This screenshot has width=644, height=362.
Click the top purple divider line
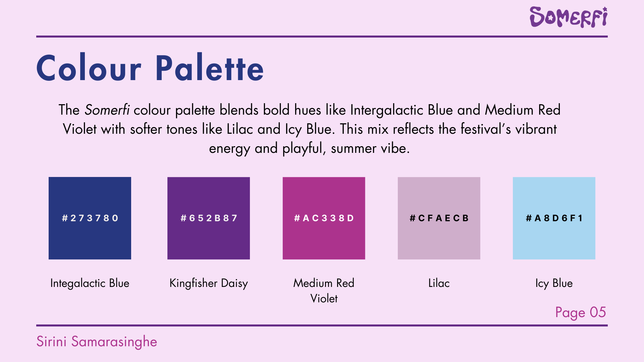pyautogui.click(x=322, y=36)
